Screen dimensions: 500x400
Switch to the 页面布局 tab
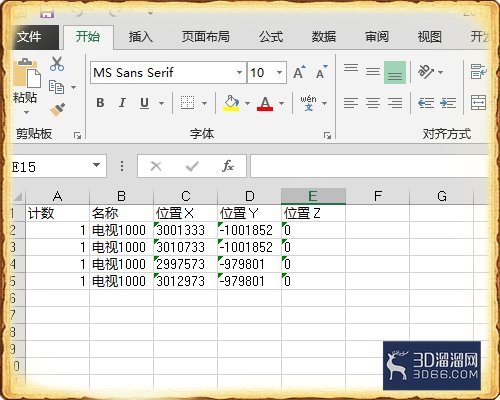[x=206, y=37]
